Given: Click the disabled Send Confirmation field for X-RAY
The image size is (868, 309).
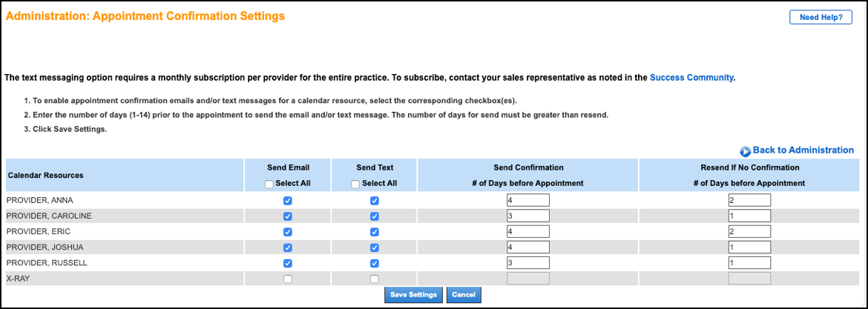Looking at the screenshot, I should tap(528, 278).
